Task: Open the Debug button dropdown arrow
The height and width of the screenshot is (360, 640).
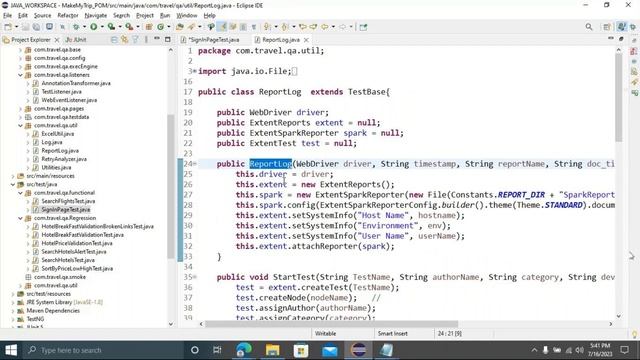Action: point(84,27)
